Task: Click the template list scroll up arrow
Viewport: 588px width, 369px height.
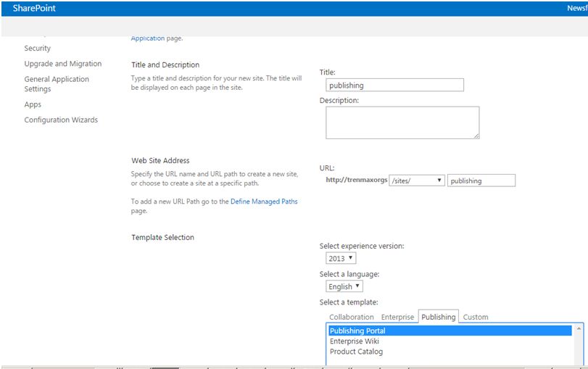Action: 579,329
